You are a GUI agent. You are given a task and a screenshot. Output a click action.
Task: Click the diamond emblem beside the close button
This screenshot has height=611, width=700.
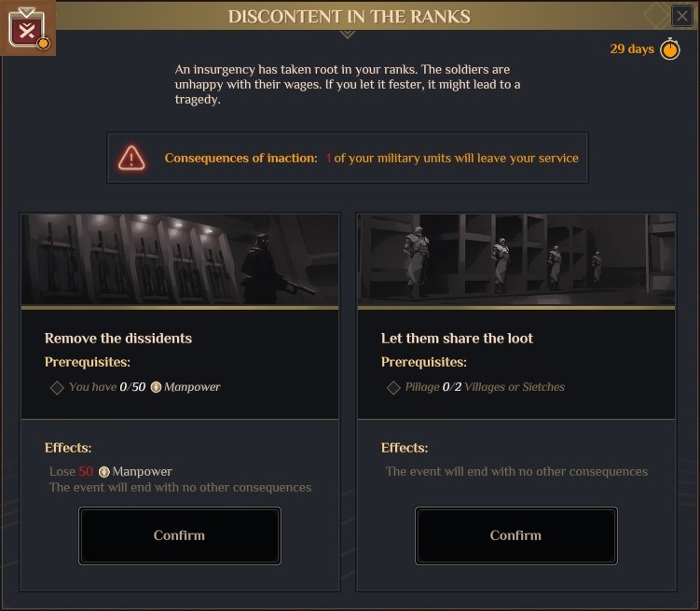[x=656, y=16]
